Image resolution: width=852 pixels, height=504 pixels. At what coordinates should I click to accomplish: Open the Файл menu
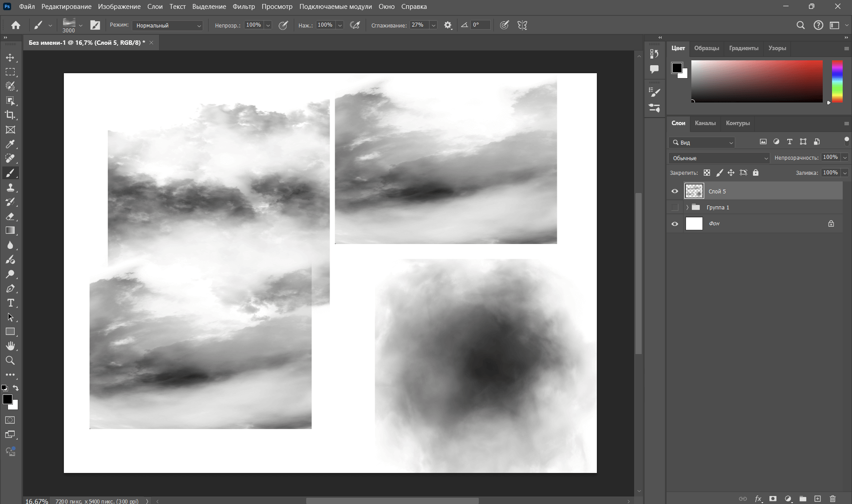click(27, 7)
